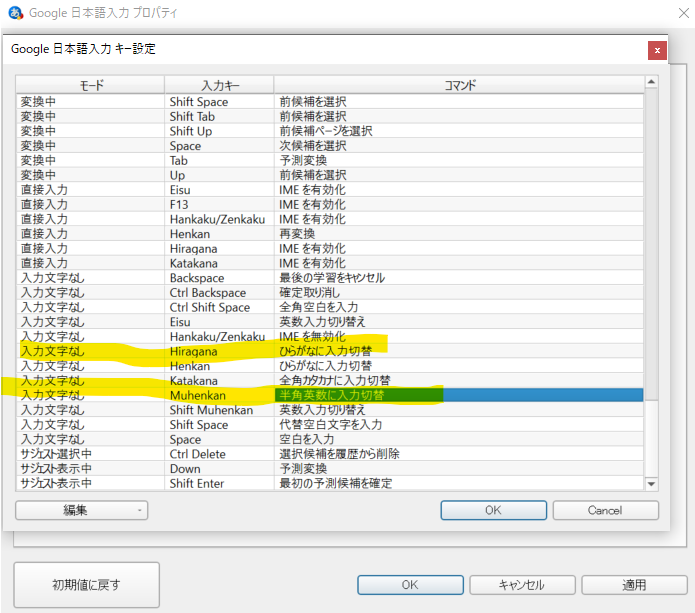695x613 pixels.
Task: Select 次候補を選択 command cell
Action: 459,145
